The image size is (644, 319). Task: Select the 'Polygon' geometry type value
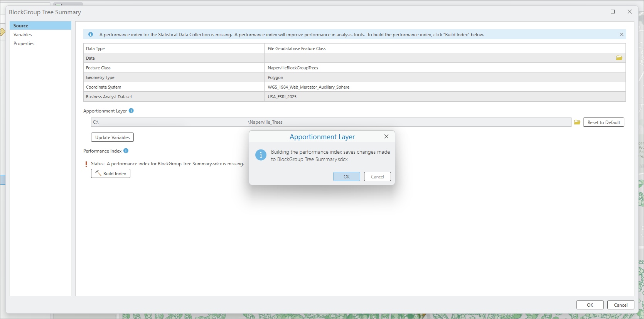point(445,77)
